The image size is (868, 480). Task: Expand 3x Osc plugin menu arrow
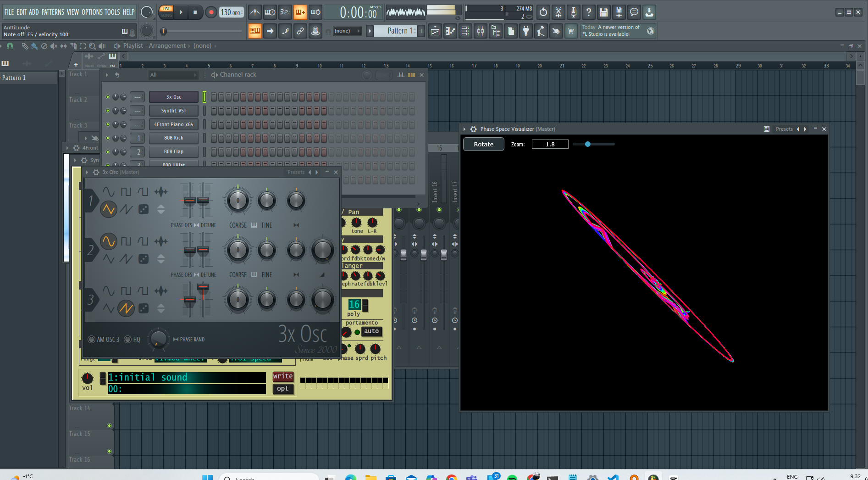pos(87,173)
